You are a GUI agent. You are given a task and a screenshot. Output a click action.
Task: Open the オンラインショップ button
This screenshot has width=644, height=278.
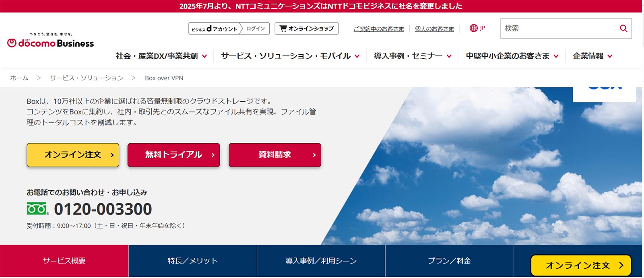(x=307, y=29)
